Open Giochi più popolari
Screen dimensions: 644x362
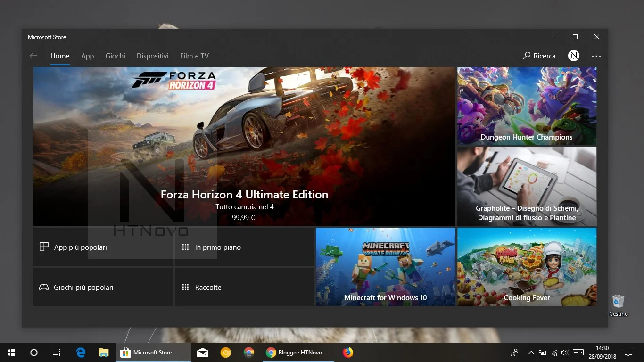(x=103, y=287)
